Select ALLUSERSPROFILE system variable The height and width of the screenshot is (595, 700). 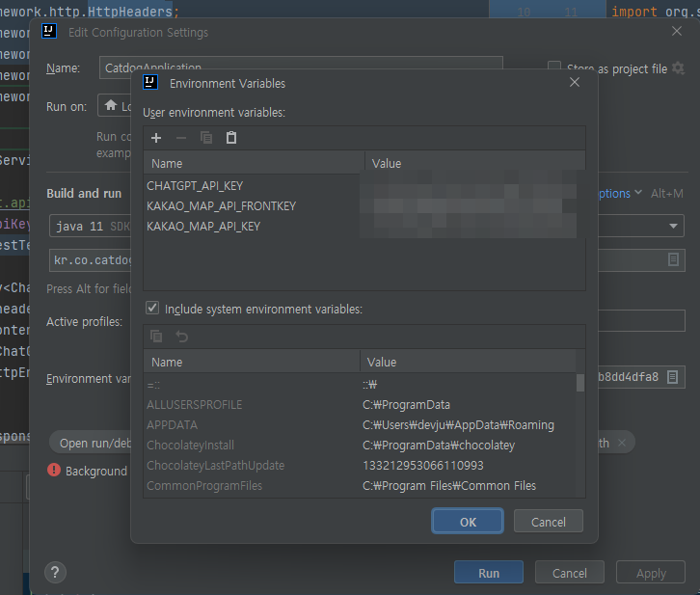(x=360, y=404)
